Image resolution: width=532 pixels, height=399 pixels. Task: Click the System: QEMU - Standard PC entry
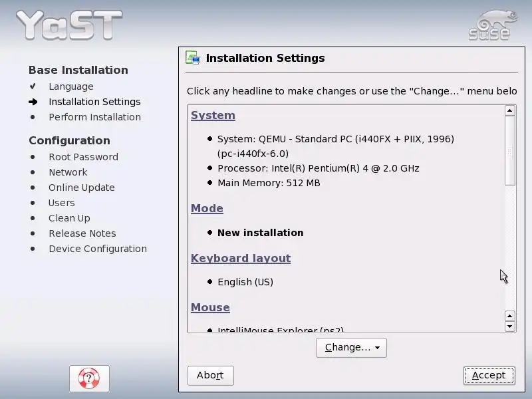(336, 146)
